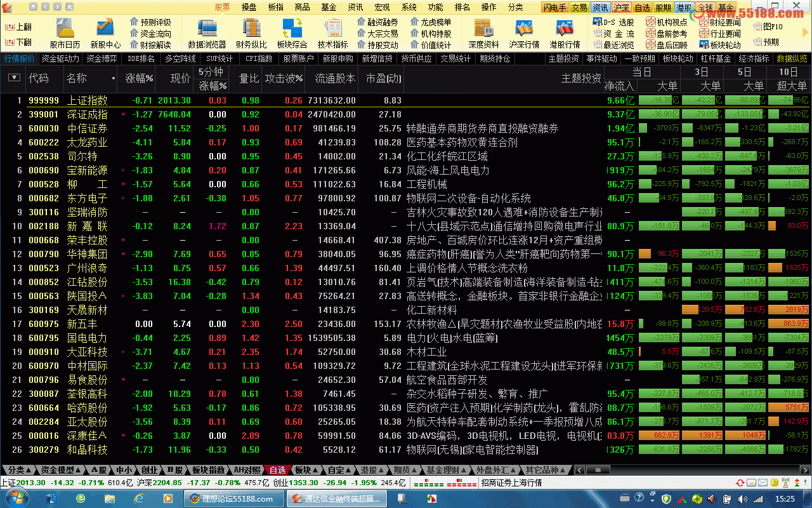Open the 财务纵比 financial comparison tool
This screenshot has height=508, width=812.
tap(251, 33)
